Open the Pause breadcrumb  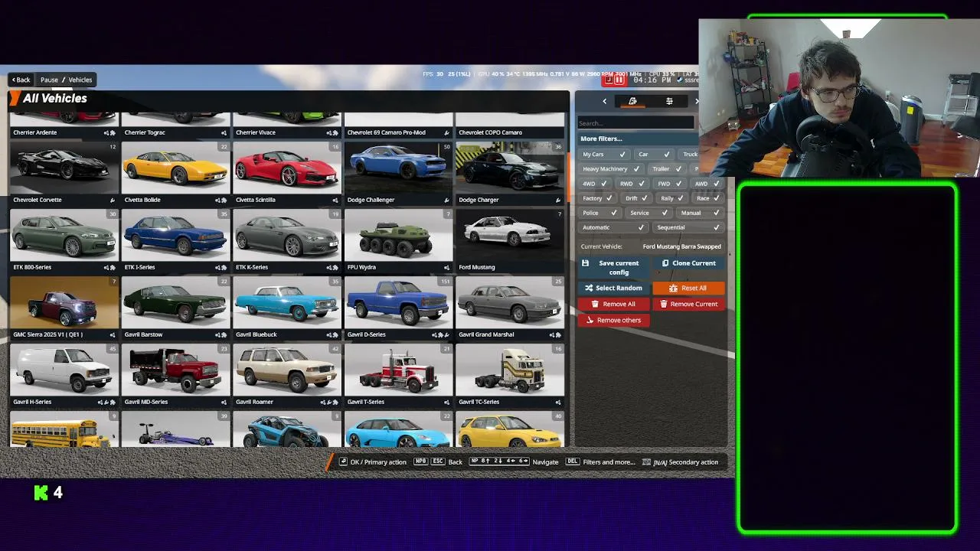pyautogui.click(x=49, y=80)
